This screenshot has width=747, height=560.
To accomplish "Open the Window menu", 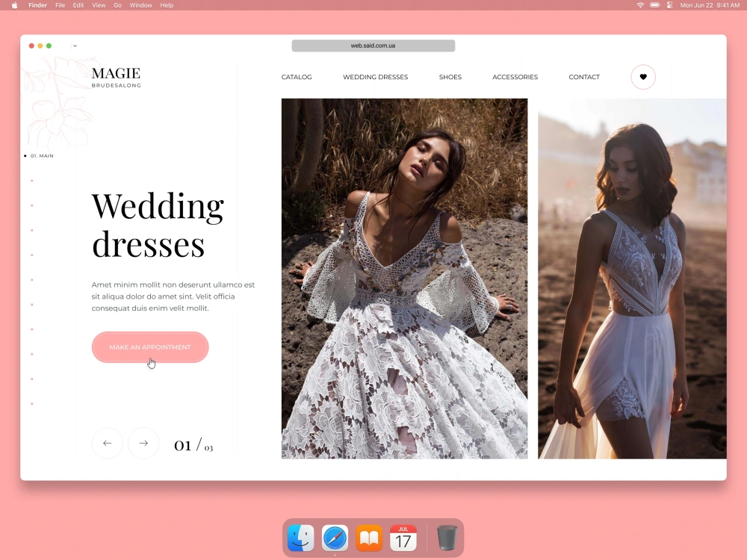I will tap(140, 5).
